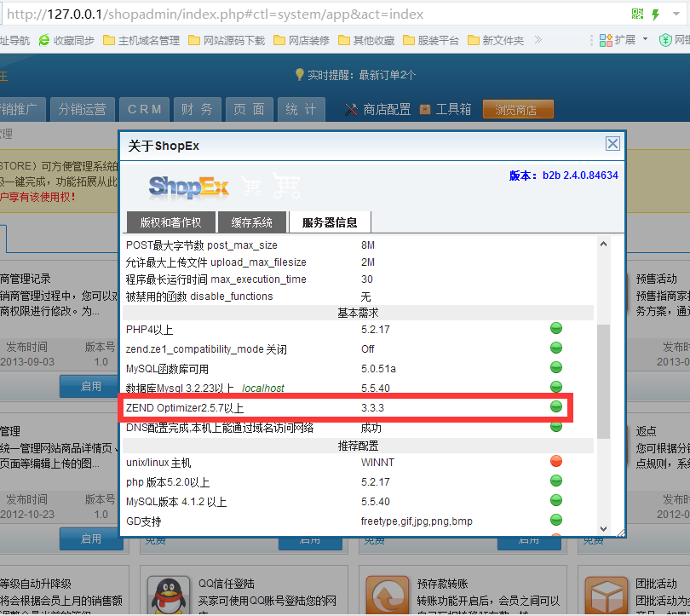Screen dimensions: 690x616
Task: Open the 网站源码下载 bookmark folder
Action: tap(227, 41)
